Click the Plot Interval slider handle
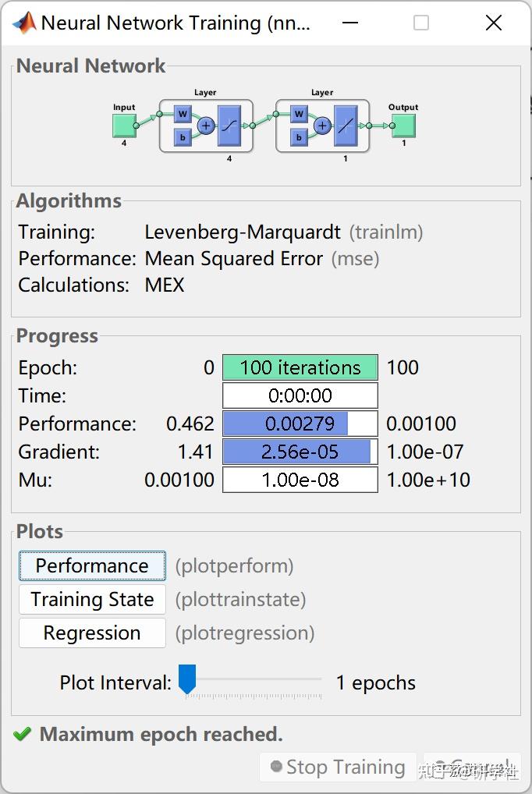Screen dimensions: 532x794 coord(187,679)
